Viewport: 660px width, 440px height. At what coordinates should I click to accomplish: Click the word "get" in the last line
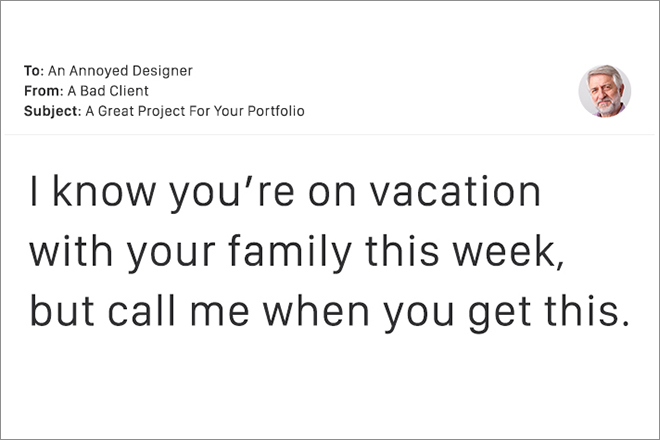(500, 314)
